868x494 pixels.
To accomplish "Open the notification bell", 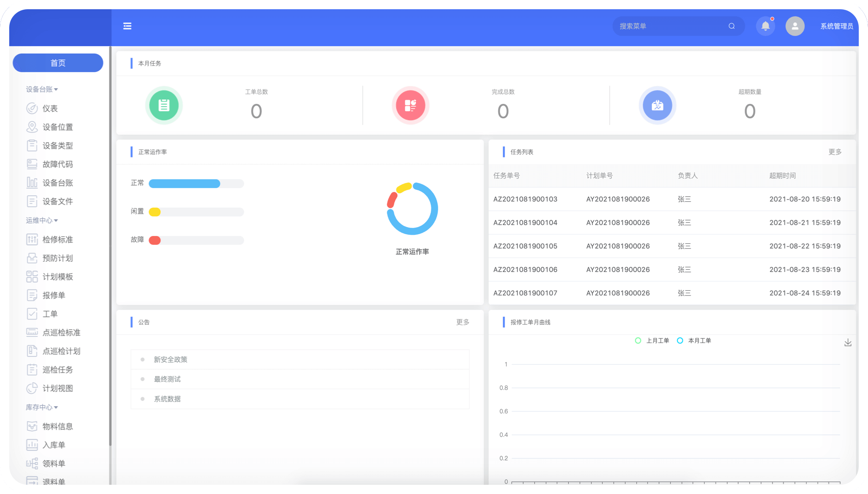I will click(x=765, y=26).
